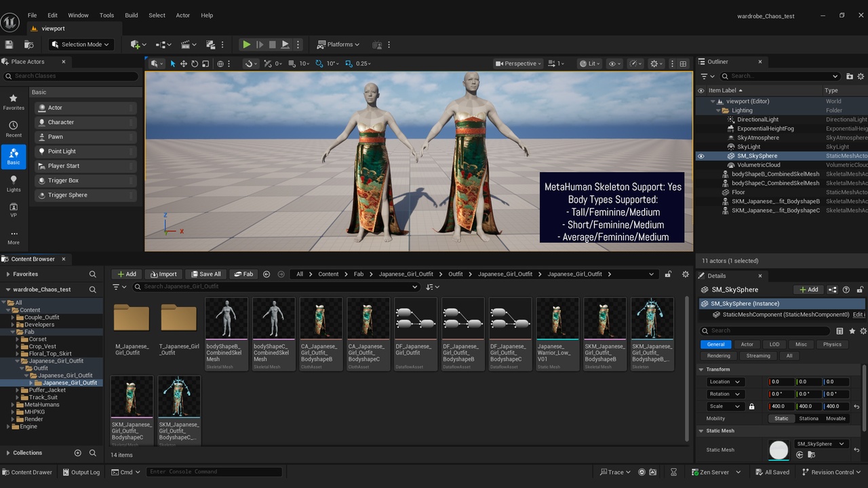Open the Blueprints toolbar dropdown icon
The image size is (868, 488).
point(163,45)
